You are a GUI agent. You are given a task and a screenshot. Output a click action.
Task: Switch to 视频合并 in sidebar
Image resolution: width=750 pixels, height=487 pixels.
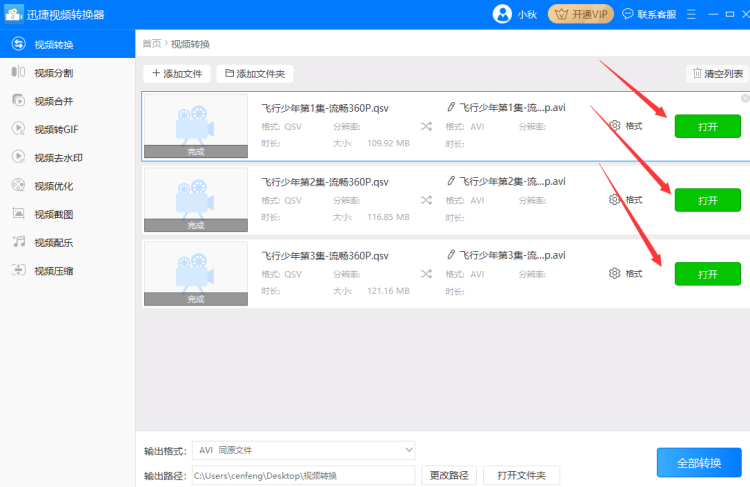point(67,101)
